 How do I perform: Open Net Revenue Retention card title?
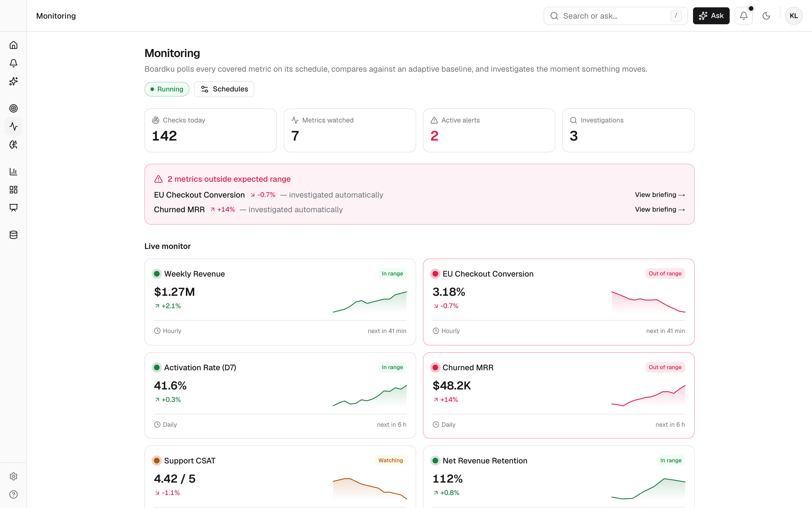click(484, 461)
